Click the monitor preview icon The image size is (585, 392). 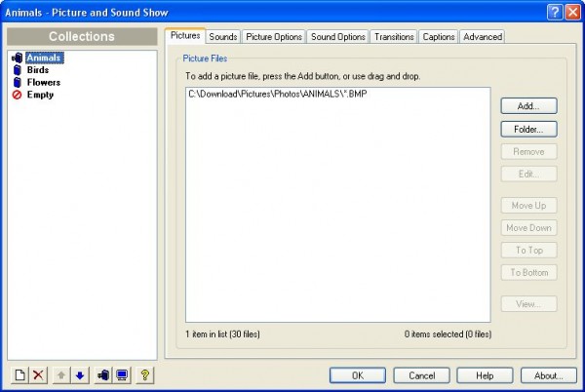(122, 374)
